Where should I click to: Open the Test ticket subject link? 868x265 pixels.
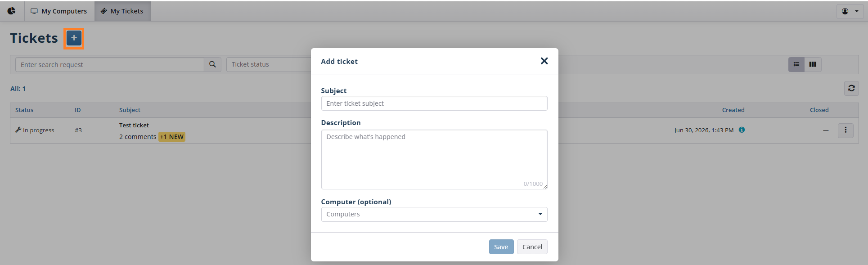coord(134,125)
